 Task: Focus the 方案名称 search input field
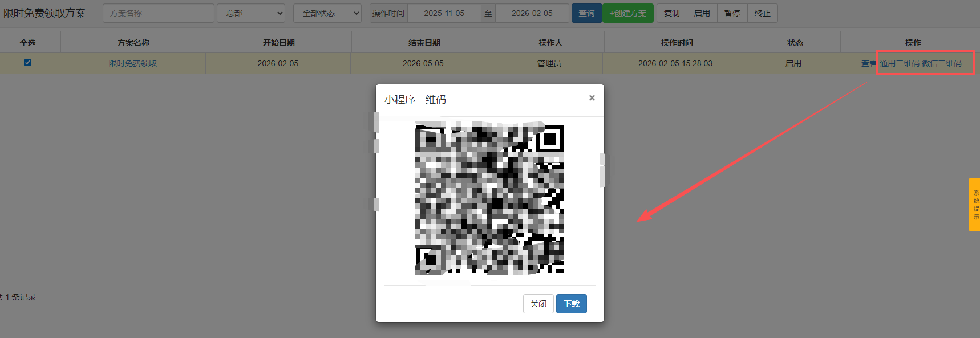[159, 13]
